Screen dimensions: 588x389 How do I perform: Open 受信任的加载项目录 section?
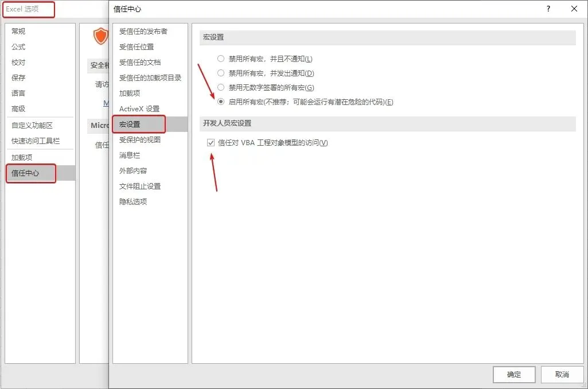[x=150, y=77]
